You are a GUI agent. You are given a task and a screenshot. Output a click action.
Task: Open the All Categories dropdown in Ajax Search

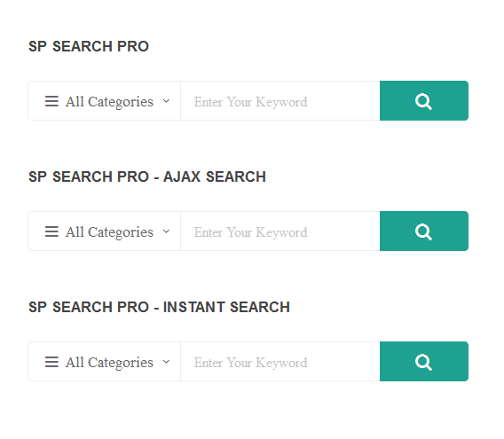(x=105, y=231)
